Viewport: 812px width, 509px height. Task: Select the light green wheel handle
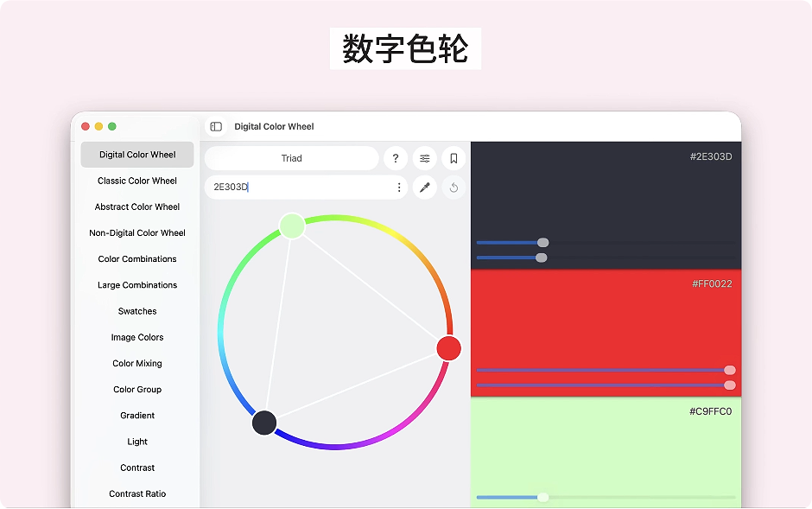pyautogui.click(x=292, y=226)
